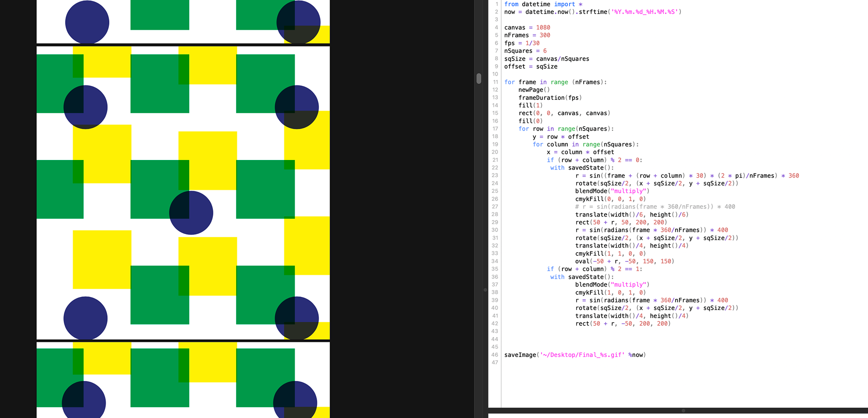Click the 'cmykFill(1, 0, 1, 0)' line
868x418 pixels.
click(x=610, y=292)
